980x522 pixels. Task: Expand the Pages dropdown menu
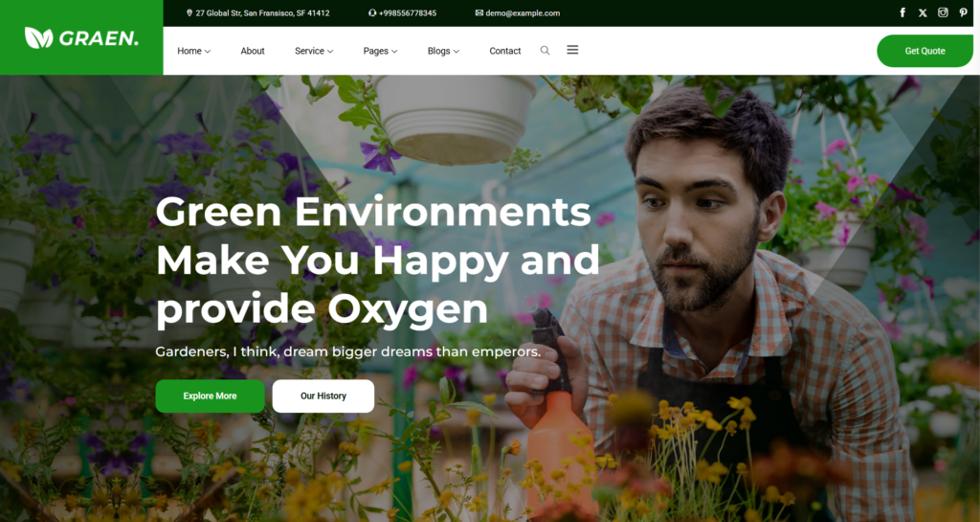tap(380, 52)
